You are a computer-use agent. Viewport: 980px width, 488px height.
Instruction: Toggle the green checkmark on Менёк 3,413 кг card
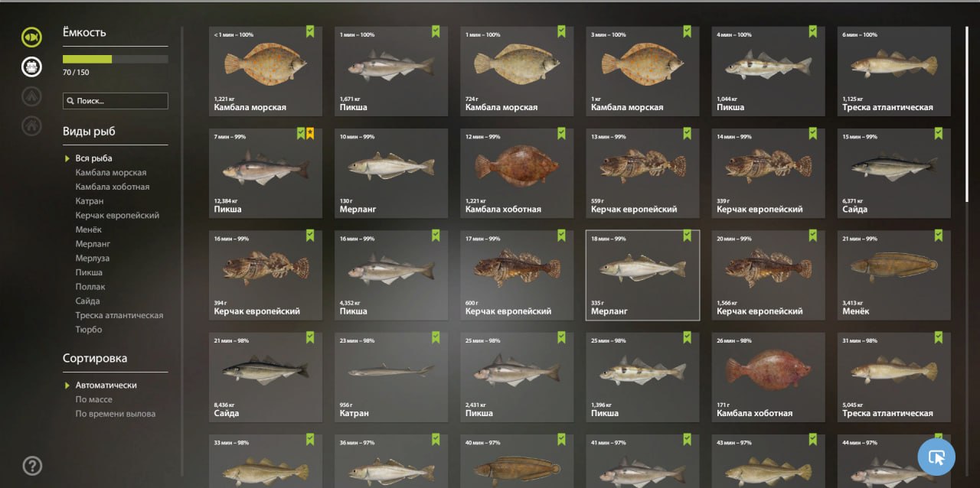(938, 236)
